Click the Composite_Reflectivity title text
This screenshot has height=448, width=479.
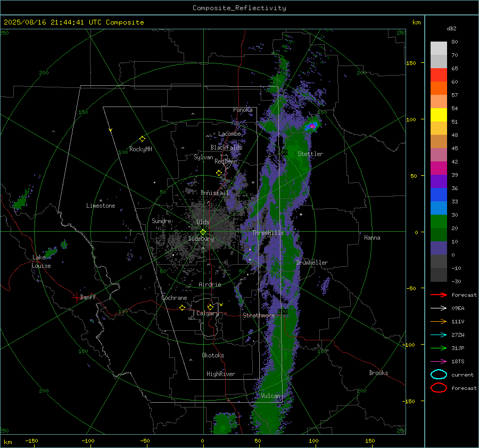pyautogui.click(x=240, y=8)
